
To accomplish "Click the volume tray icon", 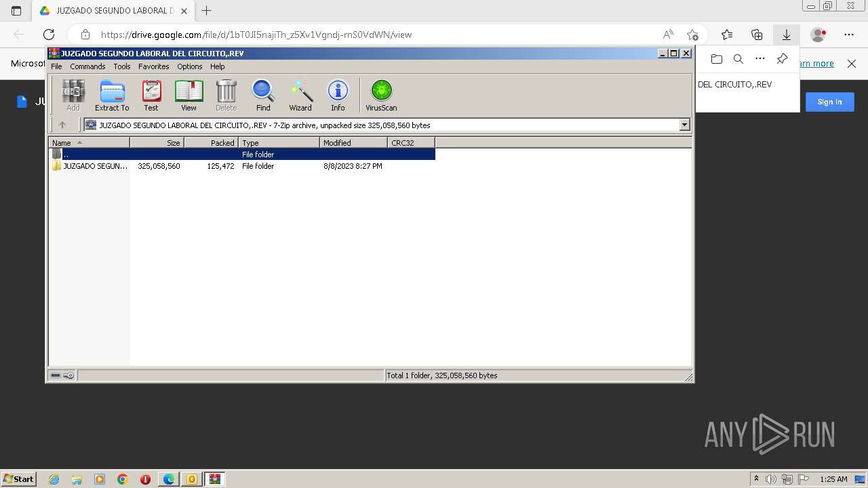I will (x=771, y=479).
